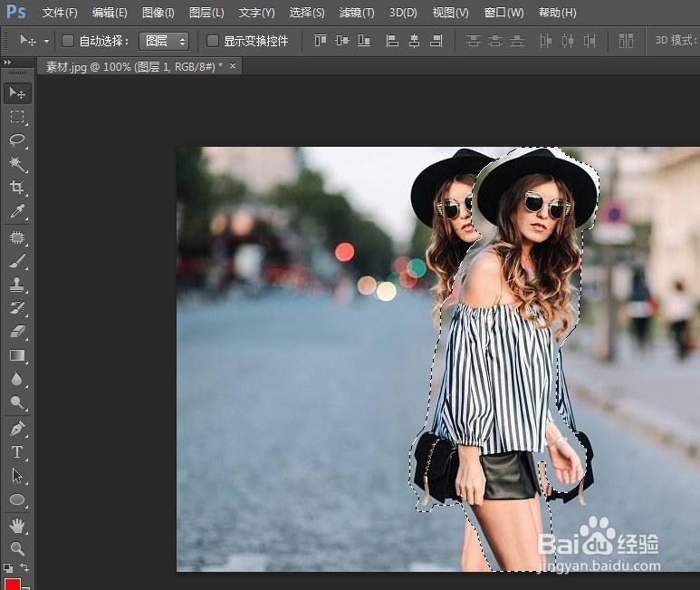Open the 滤镜(T) menu
Screen dimensions: 700x590
click(357, 13)
